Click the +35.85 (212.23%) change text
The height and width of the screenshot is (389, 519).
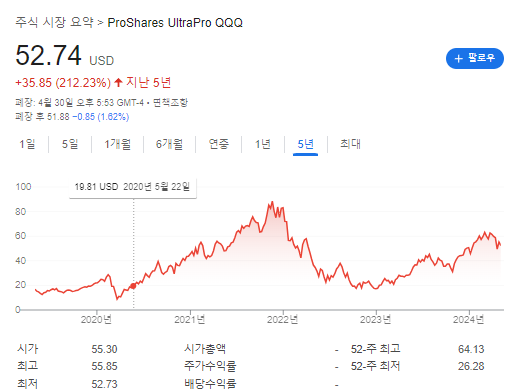(x=63, y=83)
